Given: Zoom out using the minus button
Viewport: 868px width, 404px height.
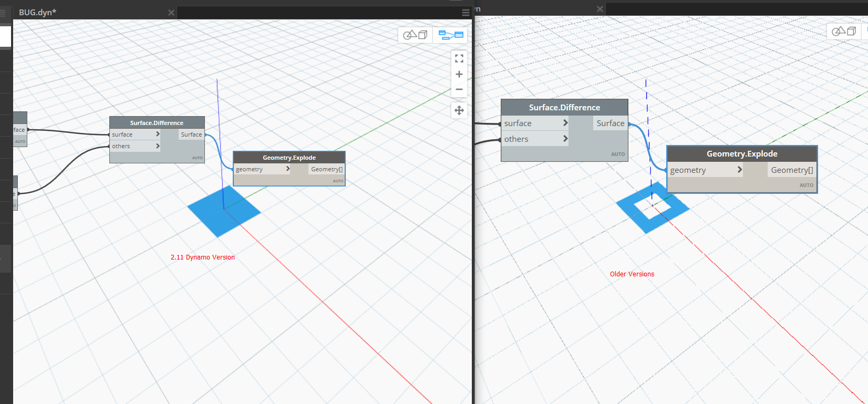Looking at the screenshot, I should click(459, 89).
